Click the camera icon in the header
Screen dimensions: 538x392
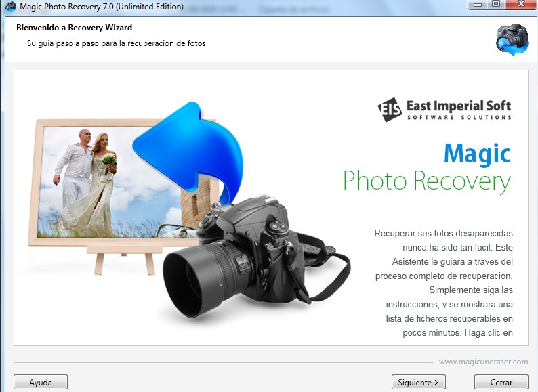[x=512, y=39]
